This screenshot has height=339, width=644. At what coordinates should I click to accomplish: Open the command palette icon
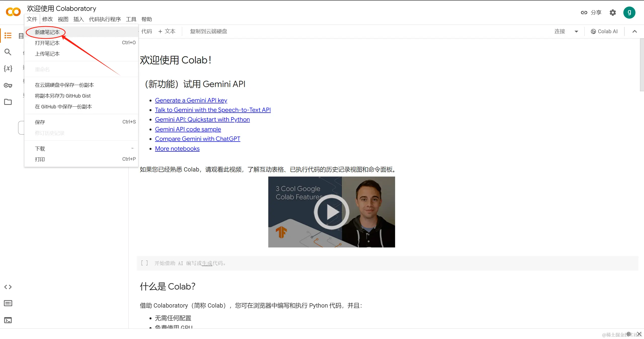8,303
